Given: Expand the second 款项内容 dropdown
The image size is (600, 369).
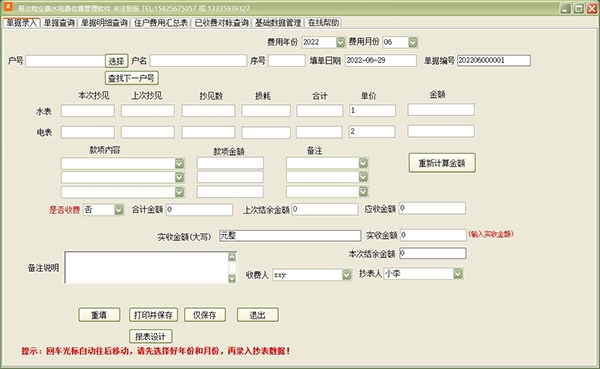Looking at the screenshot, I should (x=179, y=177).
